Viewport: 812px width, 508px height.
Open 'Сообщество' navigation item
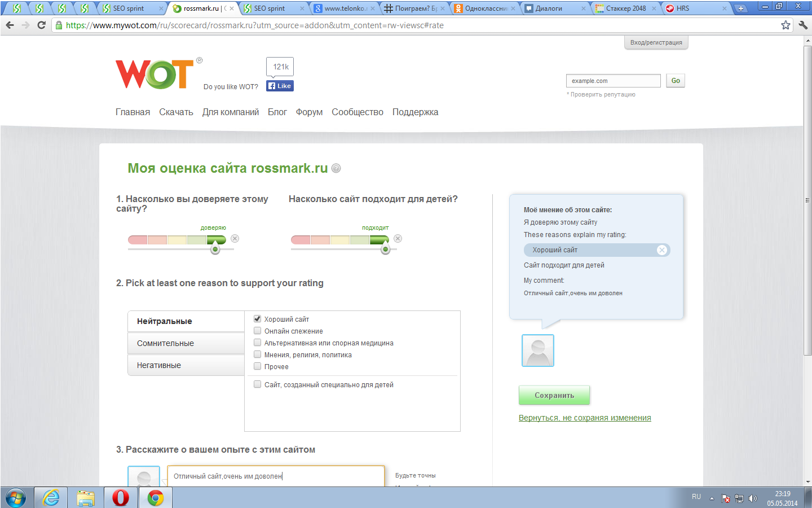click(x=358, y=112)
